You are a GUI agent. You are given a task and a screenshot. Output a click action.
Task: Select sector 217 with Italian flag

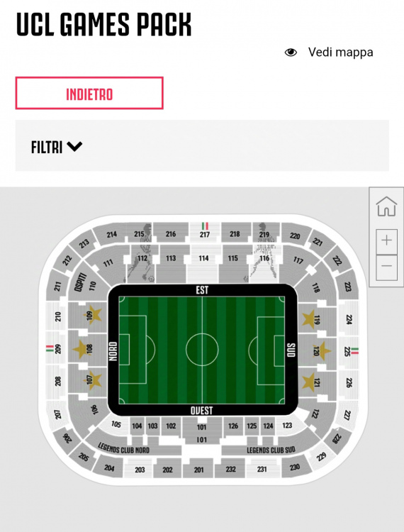(x=205, y=231)
